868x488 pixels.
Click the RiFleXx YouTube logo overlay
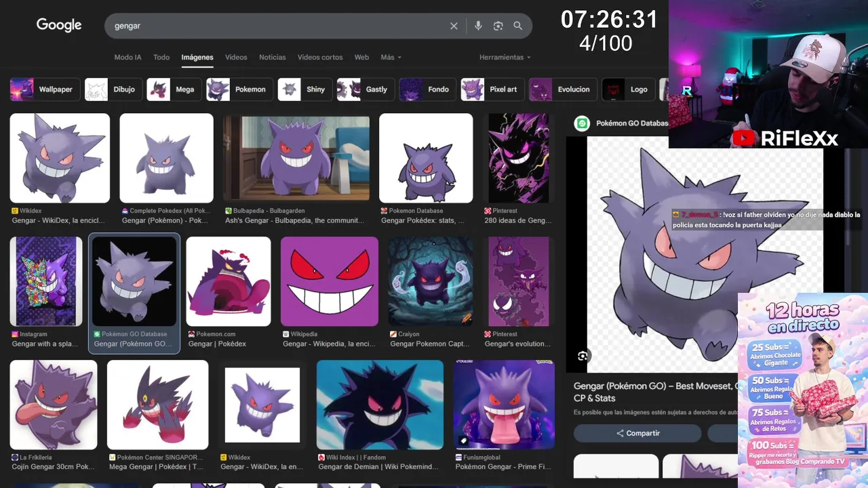tap(785, 138)
